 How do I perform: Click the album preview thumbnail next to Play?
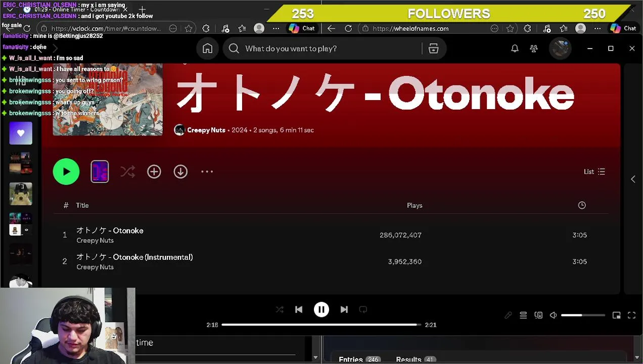click(100, 171)
